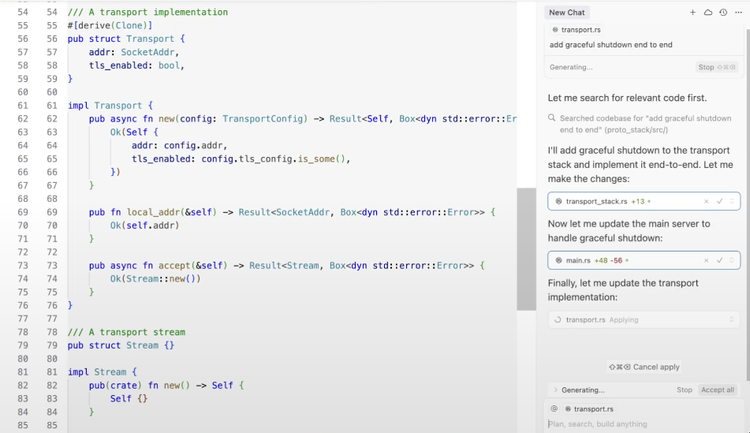Viewport: 750px width, 433px height.
Task: Click the transport.rs context chip in input box
Action: tap(591, 409)
